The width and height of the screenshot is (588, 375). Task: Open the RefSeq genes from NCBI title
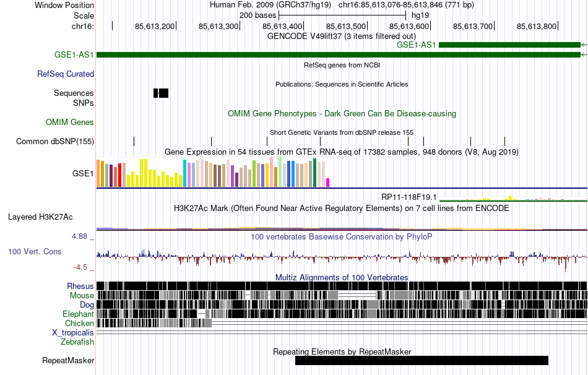342,65
